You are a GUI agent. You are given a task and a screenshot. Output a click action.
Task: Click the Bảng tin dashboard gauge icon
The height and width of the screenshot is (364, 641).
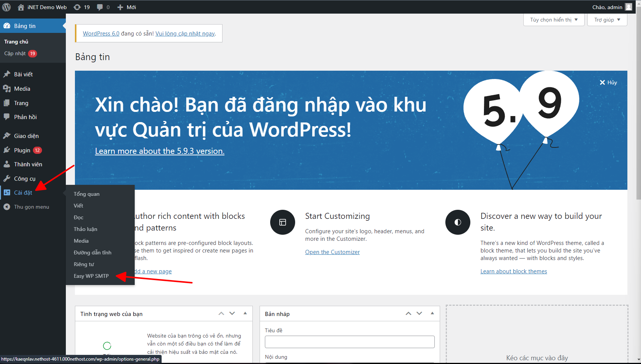[x=7, y=26]
